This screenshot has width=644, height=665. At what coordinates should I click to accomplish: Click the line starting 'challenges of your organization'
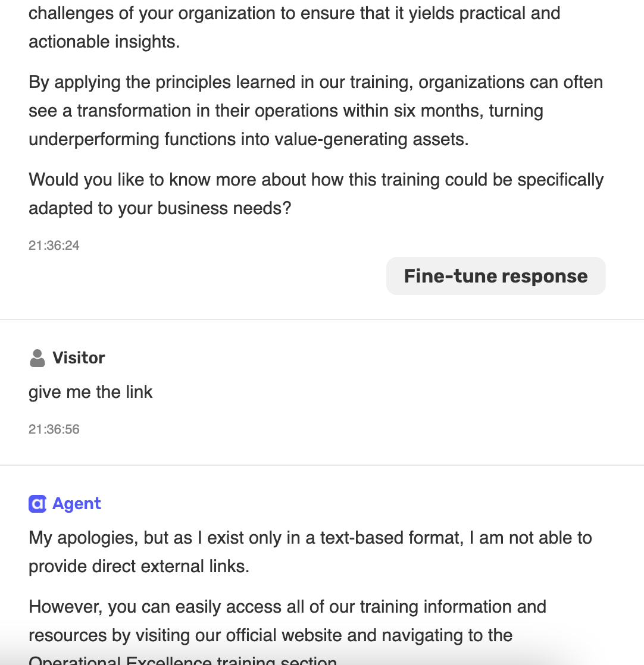click(x=295, y=13)
